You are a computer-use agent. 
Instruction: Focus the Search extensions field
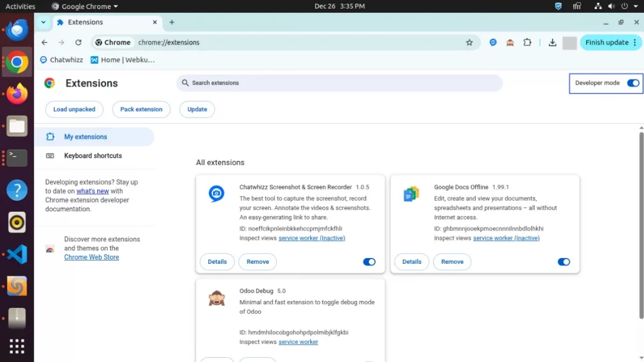coord(339,83)
